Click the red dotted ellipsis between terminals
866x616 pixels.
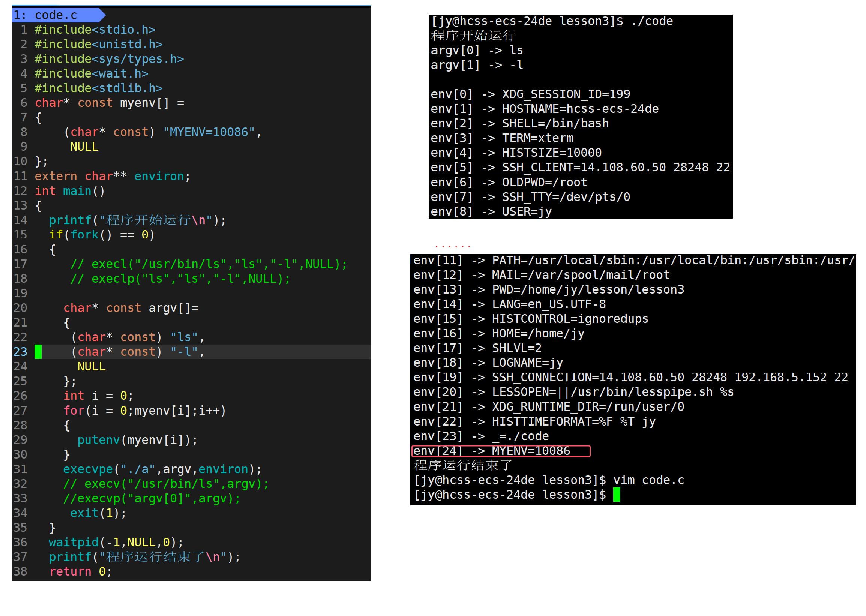coord(453,247)
